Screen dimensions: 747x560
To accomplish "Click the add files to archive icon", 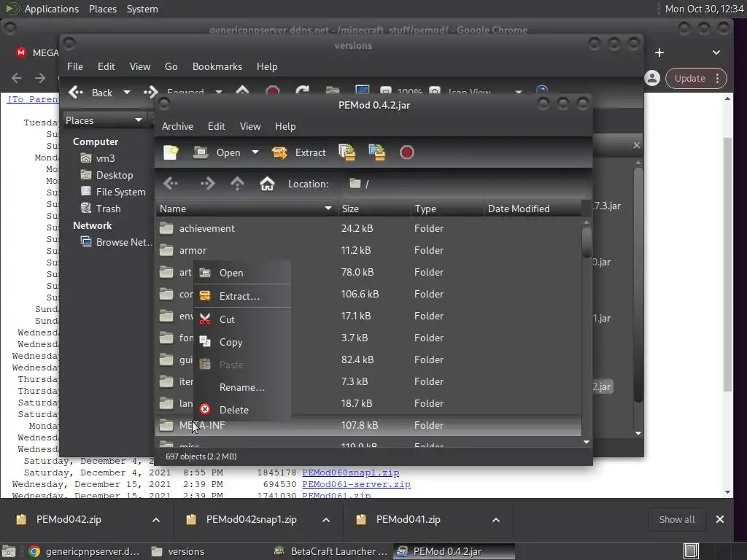I will [x=347, y=152].
